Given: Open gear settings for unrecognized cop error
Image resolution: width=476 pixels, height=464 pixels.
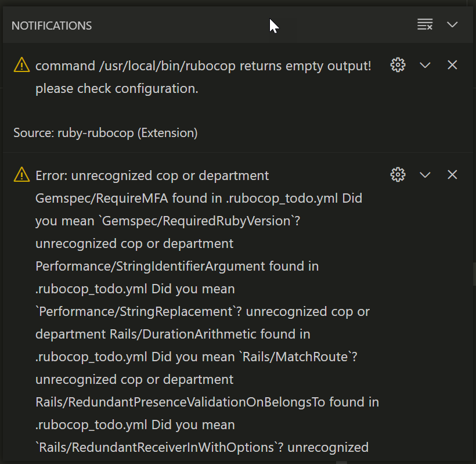Looking at the screenshot, I should [398, 175].
